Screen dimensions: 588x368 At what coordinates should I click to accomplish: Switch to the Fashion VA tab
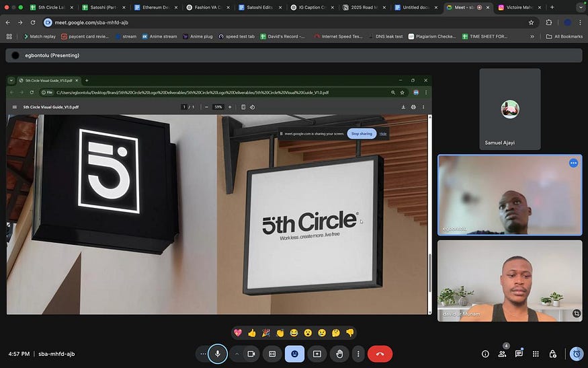pos(208,7)
